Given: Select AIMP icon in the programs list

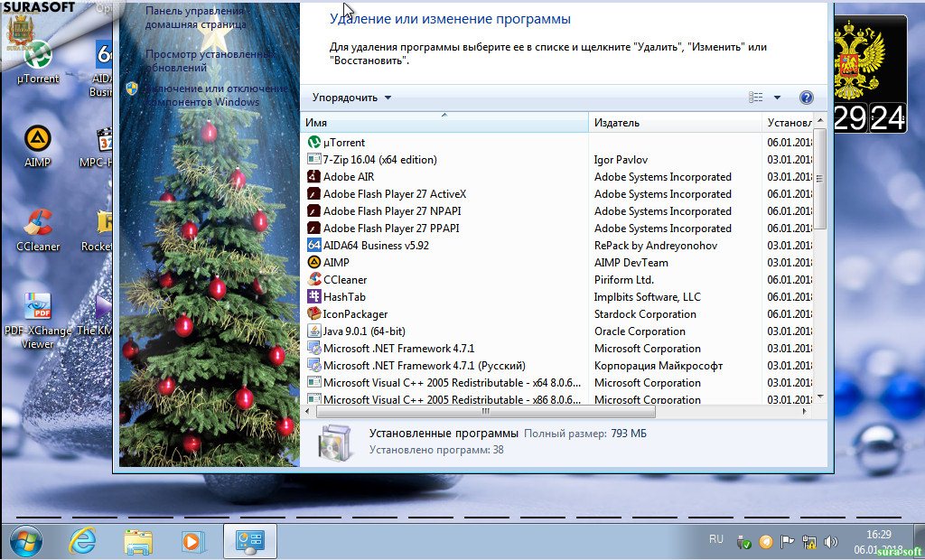Looking at the screenshot, I should [x=313, y=262].
